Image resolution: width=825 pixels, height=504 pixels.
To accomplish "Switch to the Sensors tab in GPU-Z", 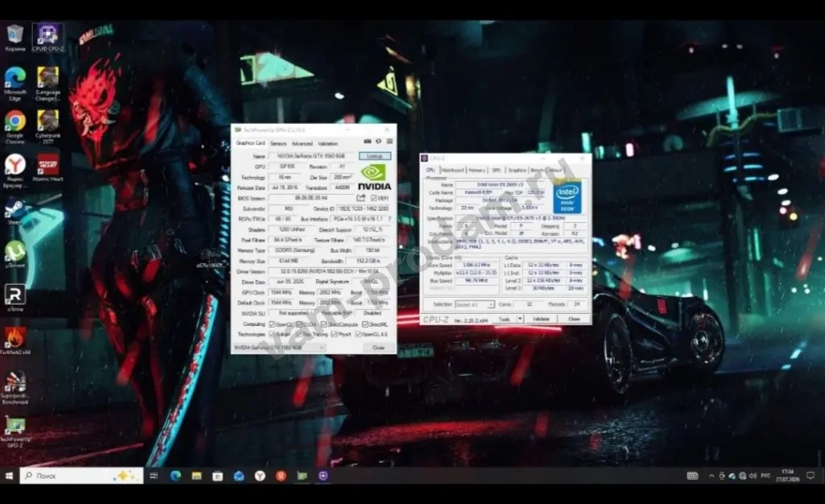I will click(x=278, y=143).
